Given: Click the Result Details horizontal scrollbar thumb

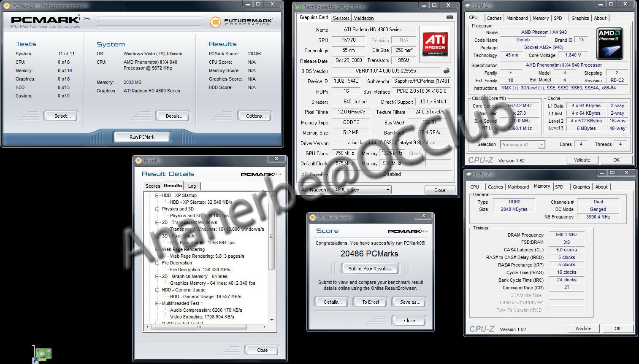Looking at the screenshot, I should pyautogui.click(x=199, y=327).
